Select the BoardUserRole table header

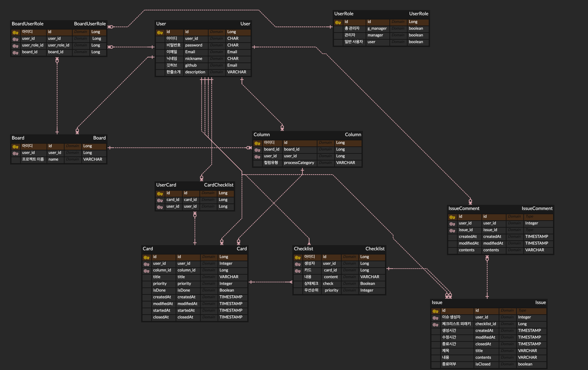pyautogui.click(x=59, y=24)
